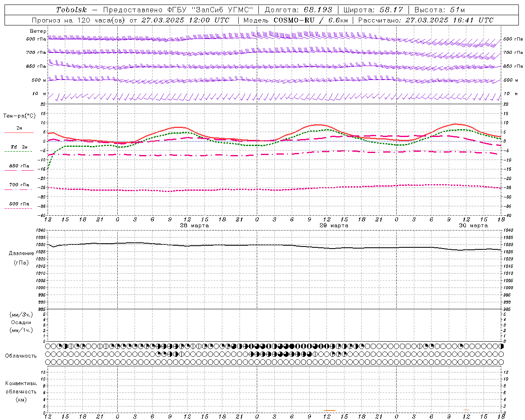
Task: Click the 'Прогноз на 120 часа(ов)' text
Action: point(79,20)
